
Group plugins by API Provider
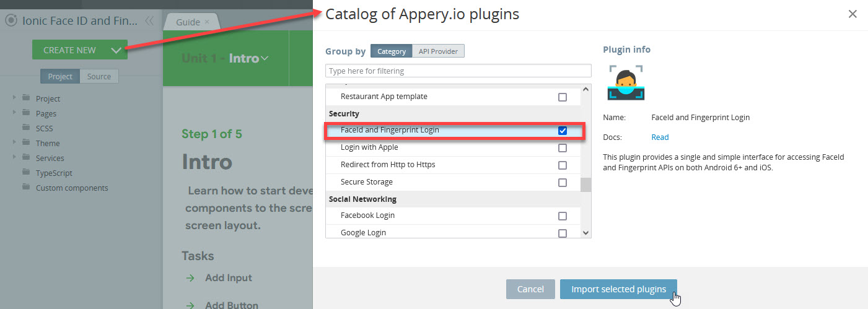point(438,51)
